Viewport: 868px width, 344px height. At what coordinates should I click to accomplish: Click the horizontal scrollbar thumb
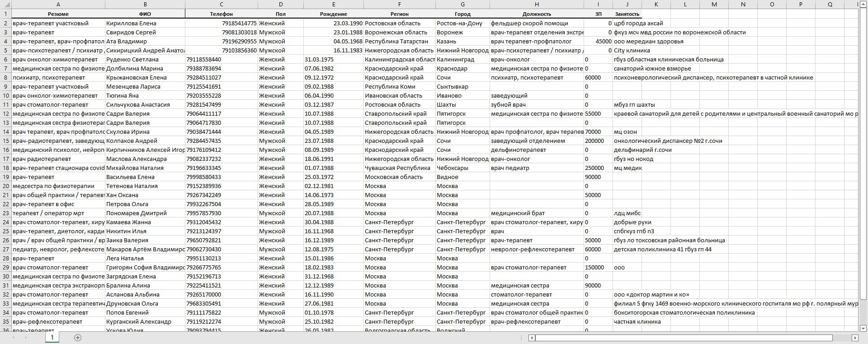pyautogui.click(x=684, y=338)
